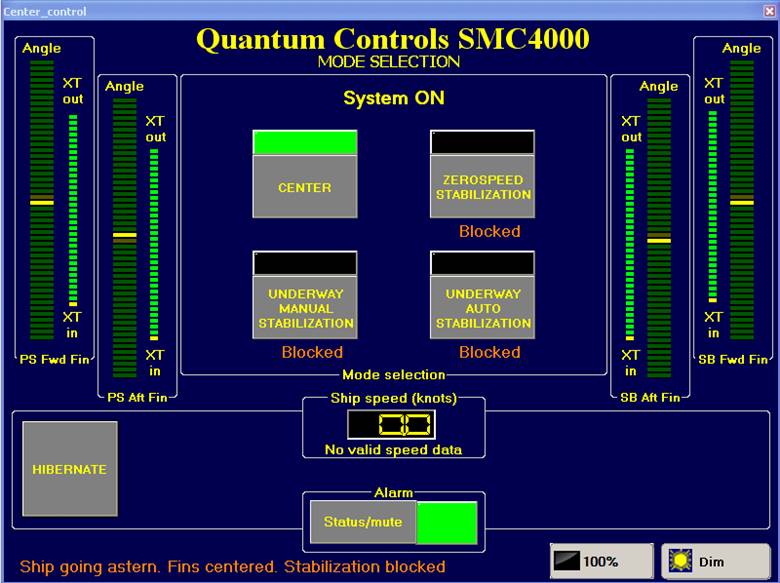This screenshot has height=583, width=780.
Task: Click the sun icon on Dim button
Action: (x=681, y=561)
